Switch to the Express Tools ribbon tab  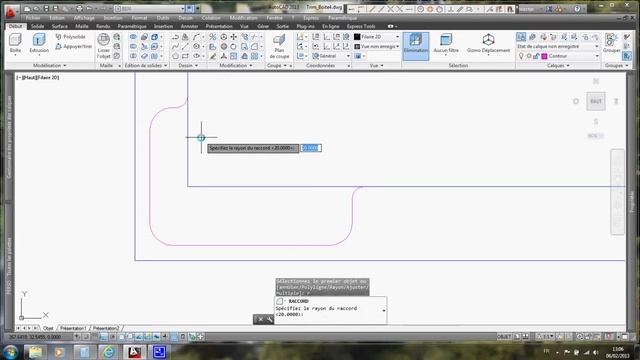pyautogui.click(x=361, y=26)
